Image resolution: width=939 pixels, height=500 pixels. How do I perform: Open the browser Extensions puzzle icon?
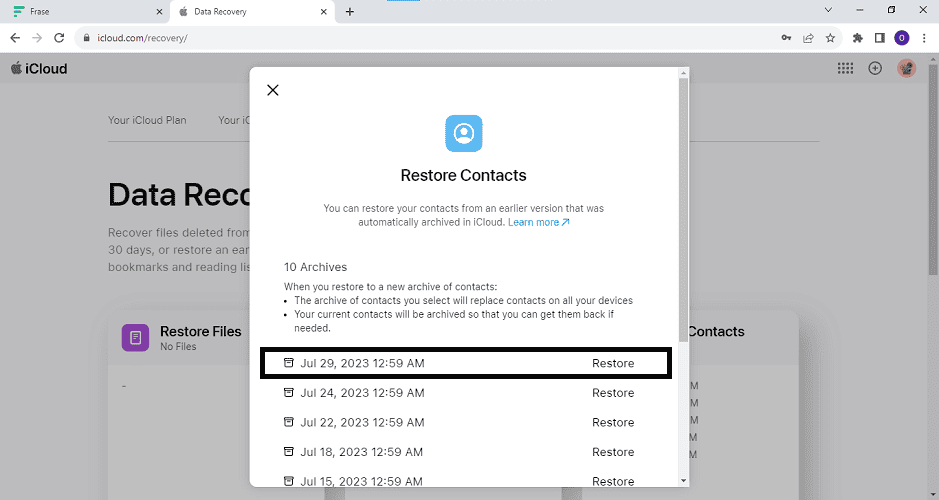tap(857, 38)
